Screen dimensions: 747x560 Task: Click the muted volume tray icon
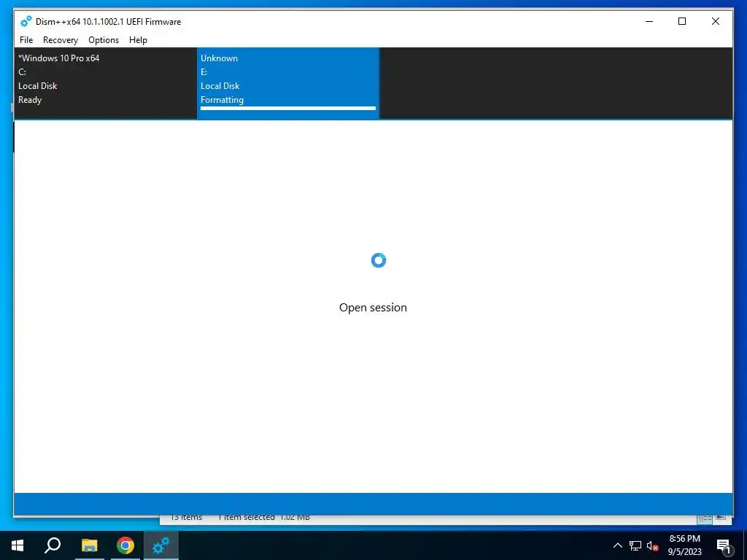click(x=652, y=545)
